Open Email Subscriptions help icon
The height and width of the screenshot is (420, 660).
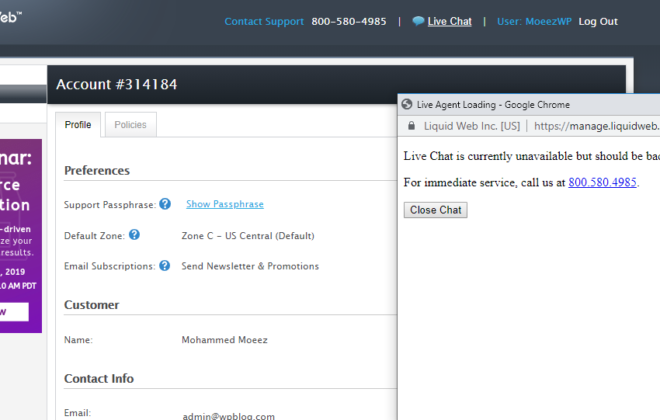(165, 266)
